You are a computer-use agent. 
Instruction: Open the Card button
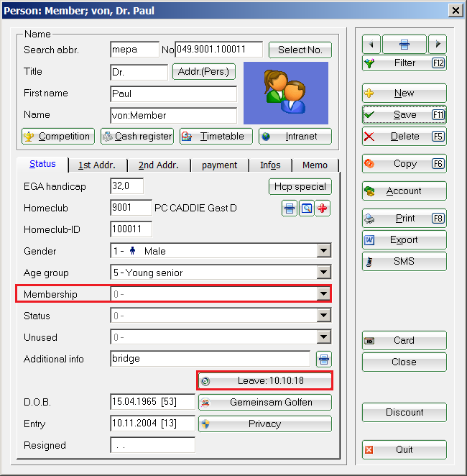pyautogui.click(x=404, y=340)
